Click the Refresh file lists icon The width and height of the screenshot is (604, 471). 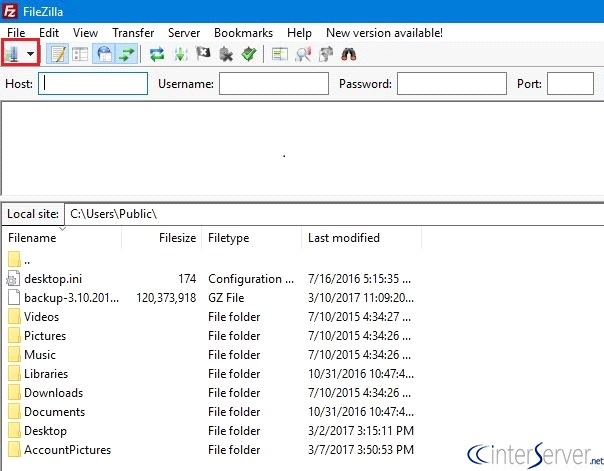tap(157, 54)
